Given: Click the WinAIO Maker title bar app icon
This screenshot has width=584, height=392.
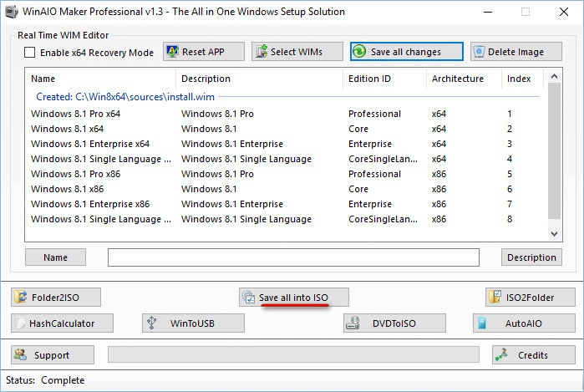Looking at the screenshot, I should pos(12,12).
